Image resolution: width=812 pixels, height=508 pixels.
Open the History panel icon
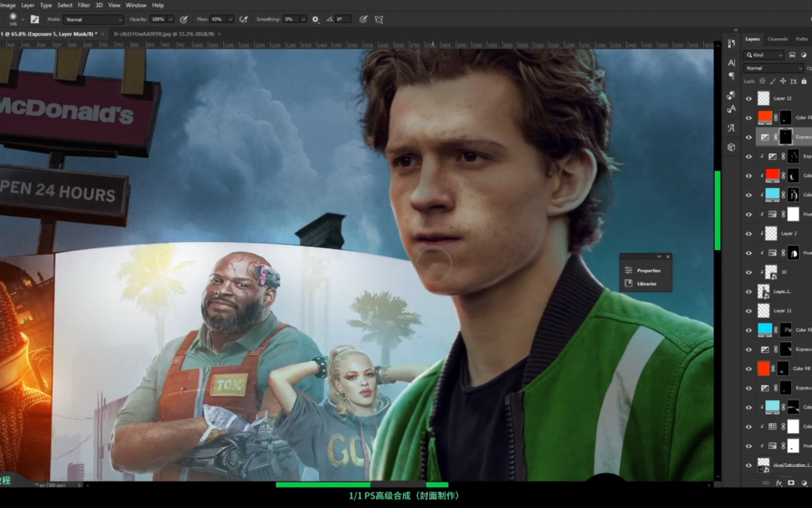point(731,44)
